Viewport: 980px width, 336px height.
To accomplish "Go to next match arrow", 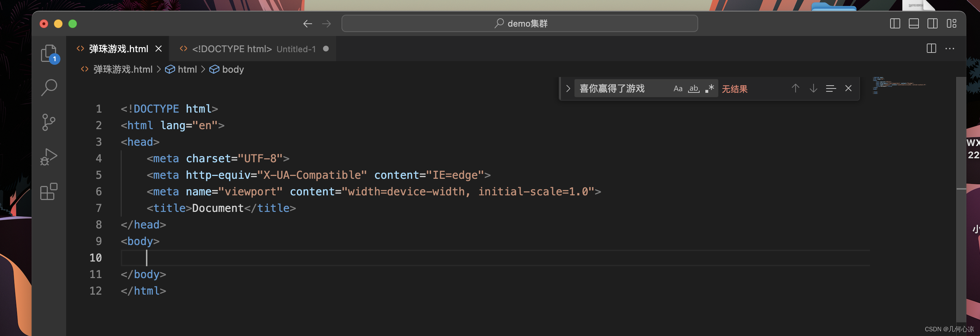I will click(813, 88).
